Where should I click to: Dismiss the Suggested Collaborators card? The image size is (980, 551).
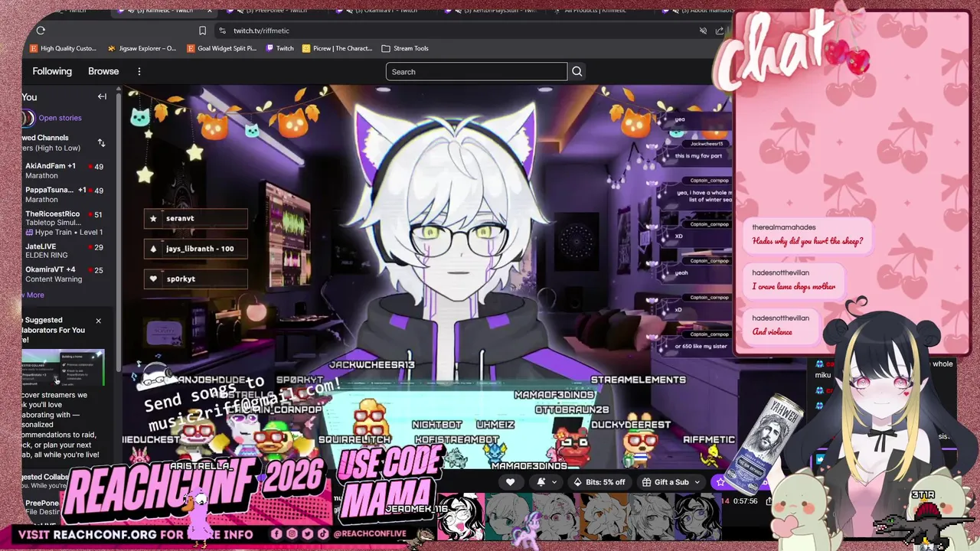[98, 321]
